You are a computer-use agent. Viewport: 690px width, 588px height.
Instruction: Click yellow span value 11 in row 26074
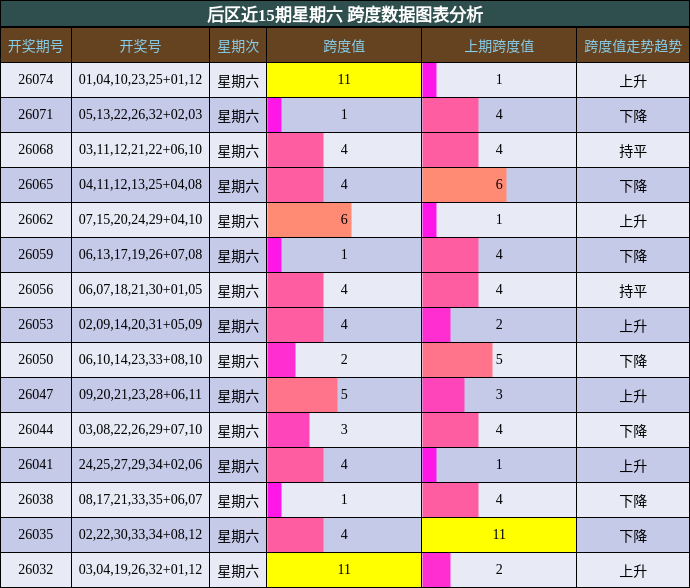click(x=344, y=80)
